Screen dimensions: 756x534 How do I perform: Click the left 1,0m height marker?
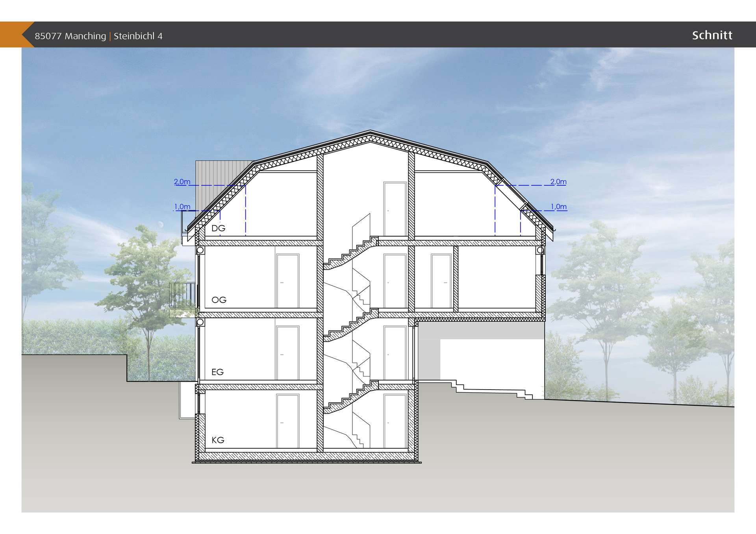tap(182, 207)
